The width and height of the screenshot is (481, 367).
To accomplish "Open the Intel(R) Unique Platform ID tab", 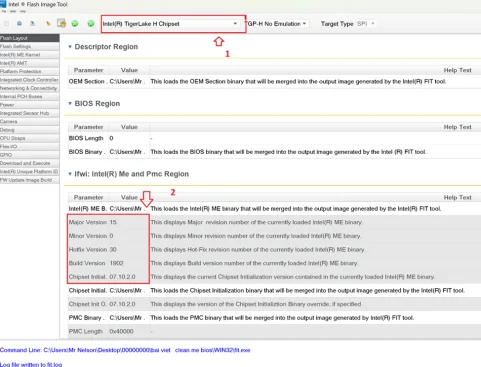I will (x=30, y=171).
